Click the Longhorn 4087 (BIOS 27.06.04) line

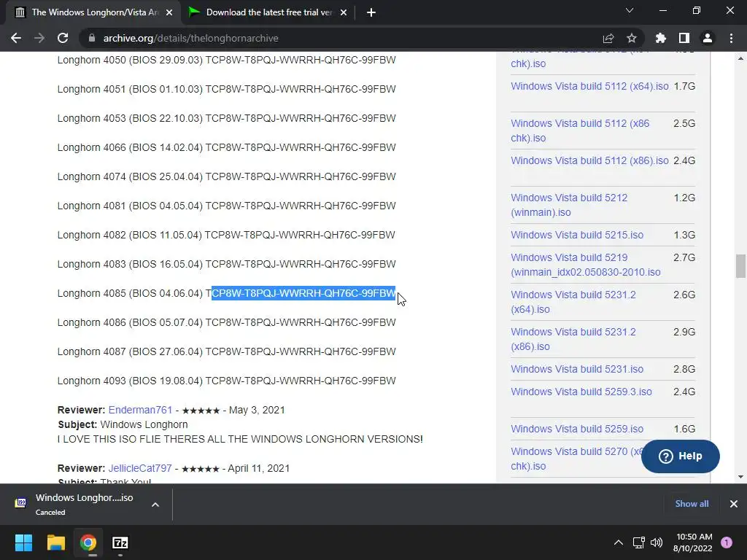pyautogui.click(x=227, y=351)
